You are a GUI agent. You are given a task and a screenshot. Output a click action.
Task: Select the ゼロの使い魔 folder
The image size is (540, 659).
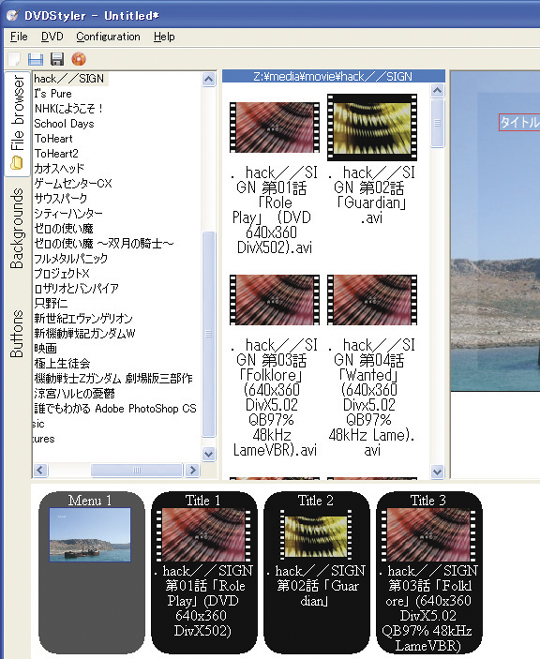pyautogui.click(x=63, y=228)
